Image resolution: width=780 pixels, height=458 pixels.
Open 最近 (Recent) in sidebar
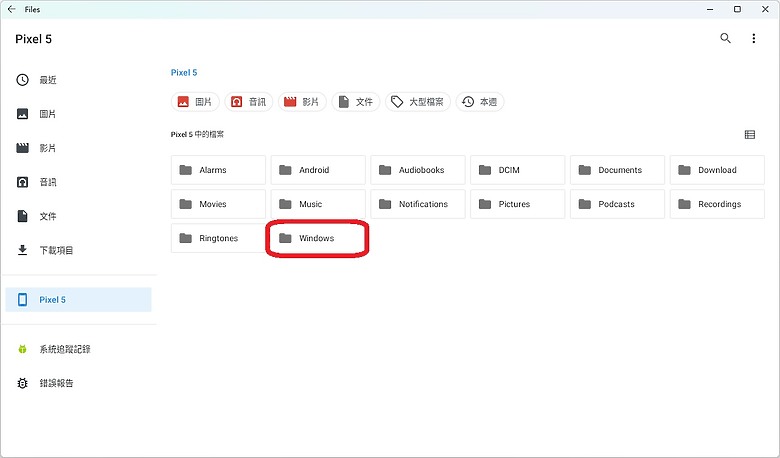point(79,80)
